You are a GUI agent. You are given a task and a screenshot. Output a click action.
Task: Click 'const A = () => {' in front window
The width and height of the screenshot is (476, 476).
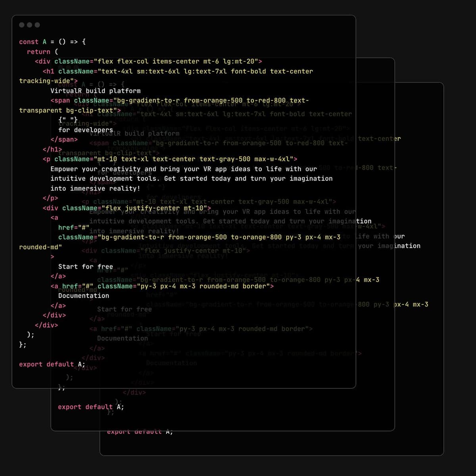[x=52, y=42]
